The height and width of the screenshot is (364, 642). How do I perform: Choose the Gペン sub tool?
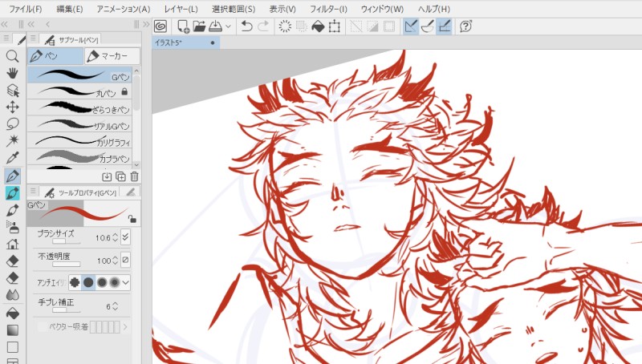(x=79, y=75)
